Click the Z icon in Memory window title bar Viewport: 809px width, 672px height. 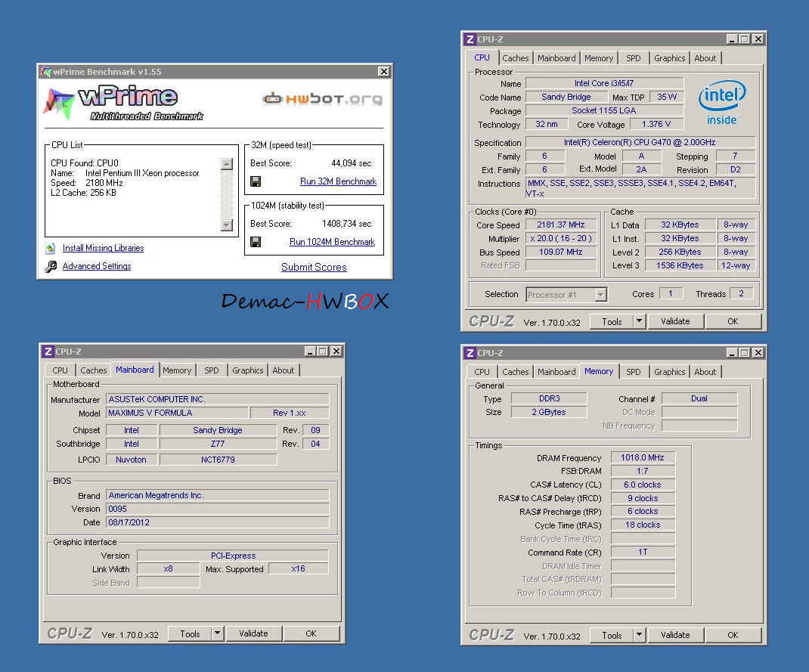coord(470,353)
